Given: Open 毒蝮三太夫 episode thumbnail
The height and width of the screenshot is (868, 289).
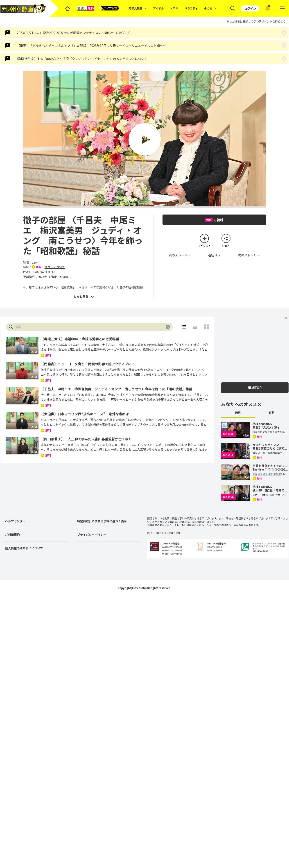Looking at the screenshot, I should click(22, 345).
